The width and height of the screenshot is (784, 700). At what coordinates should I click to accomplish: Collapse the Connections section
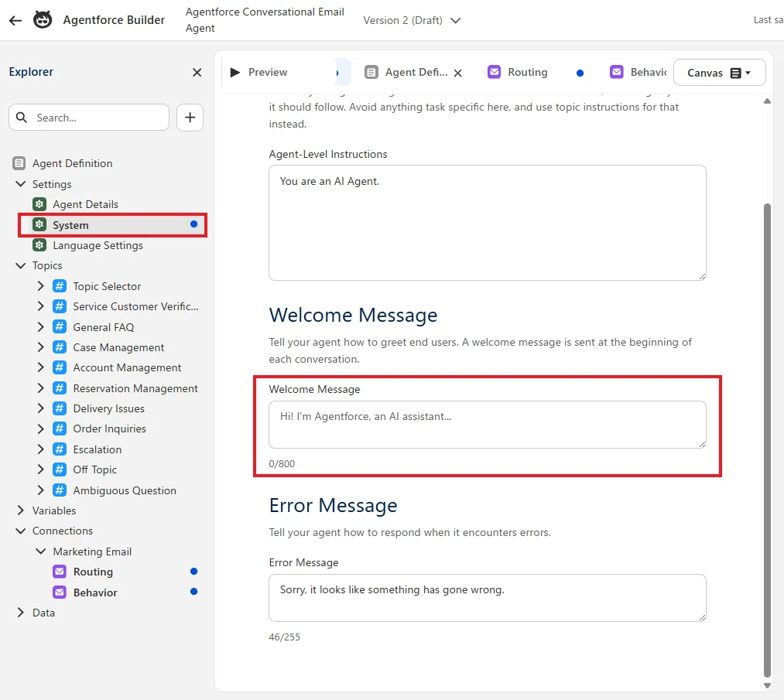(20, 531)
